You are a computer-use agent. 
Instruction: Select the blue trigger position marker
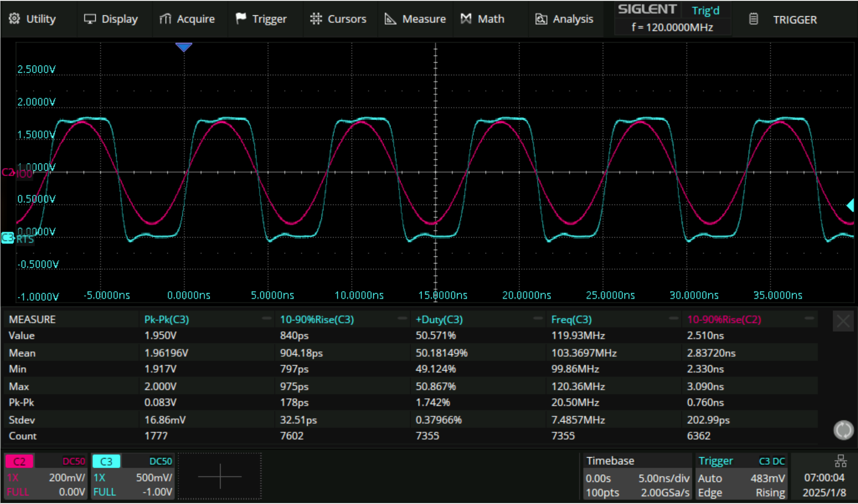(184, 47)
